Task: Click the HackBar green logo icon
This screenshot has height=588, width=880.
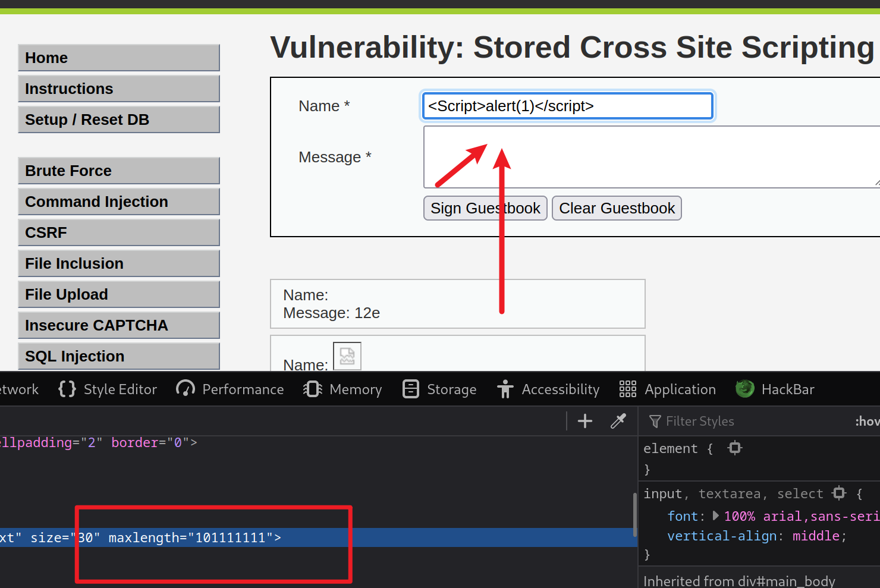Action: (745, 389)
